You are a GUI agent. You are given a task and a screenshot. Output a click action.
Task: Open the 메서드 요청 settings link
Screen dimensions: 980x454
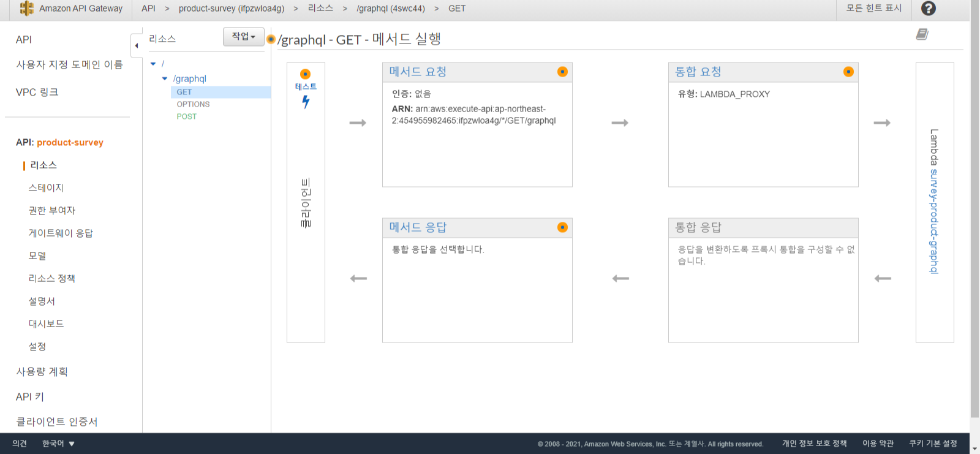418,72
